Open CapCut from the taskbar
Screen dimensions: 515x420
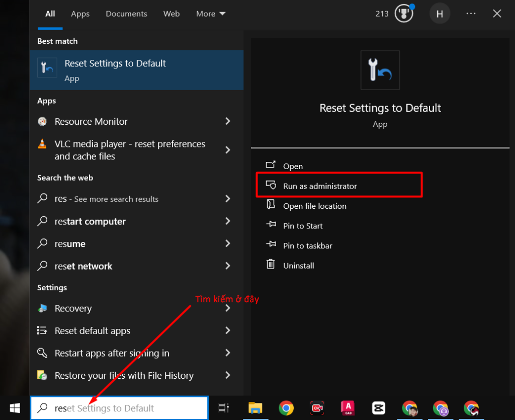(379, 408)
